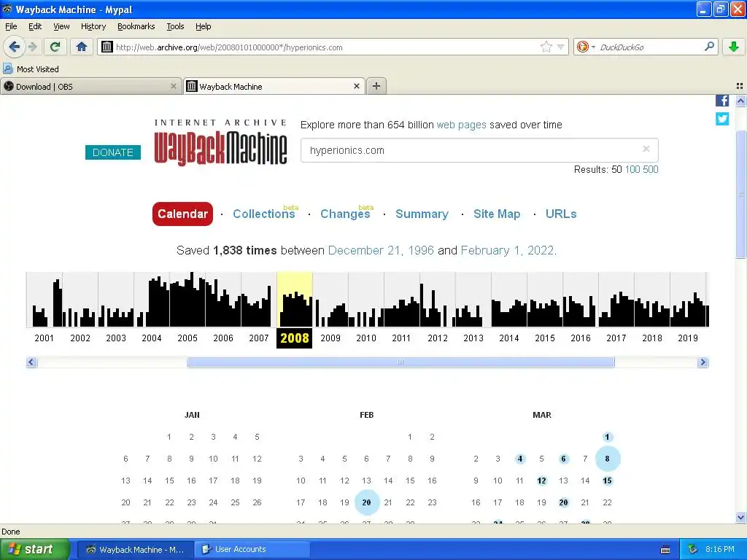Image resolution: width=747 pixels, height=560 pixels.
Task: Open the downloads green arrow button
Action: pos(734,47)
